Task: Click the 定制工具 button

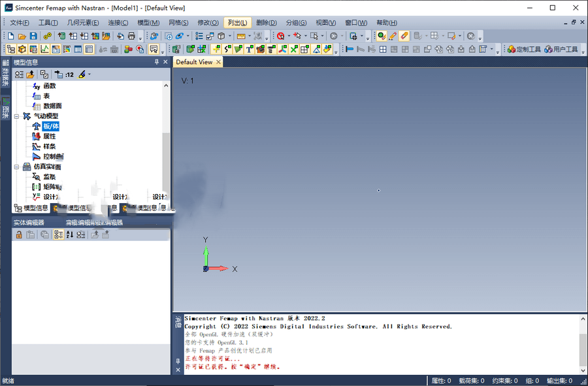Action: coord(524,49)
